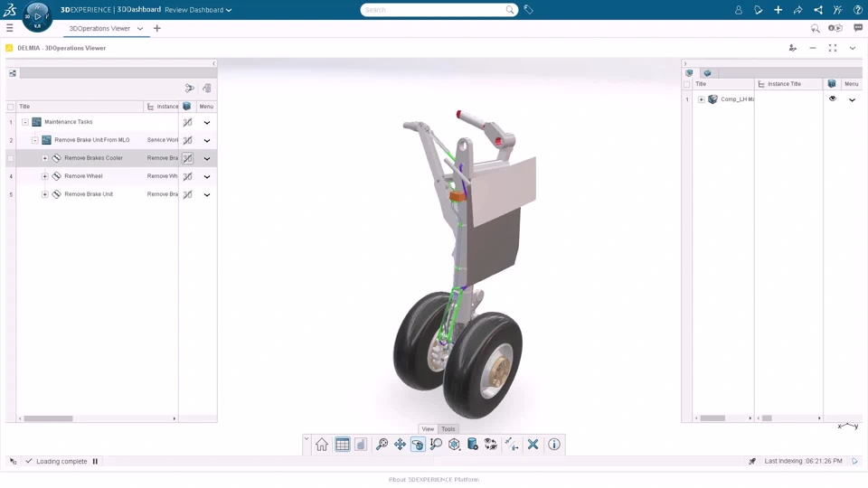Image resolution: width=868 pixels, height=488 pixels.
Task: Expand the Remove Wheel node
Action: click(x=45, y=176)
